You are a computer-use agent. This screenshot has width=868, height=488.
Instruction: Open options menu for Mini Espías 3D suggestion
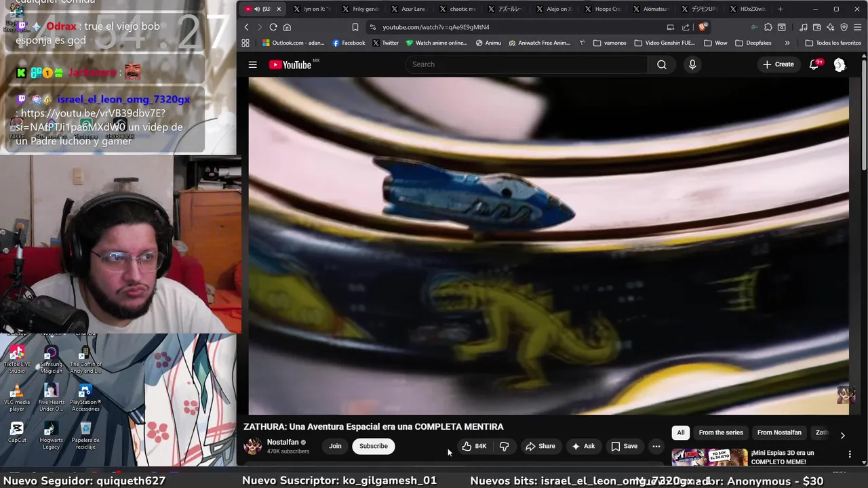850,454
